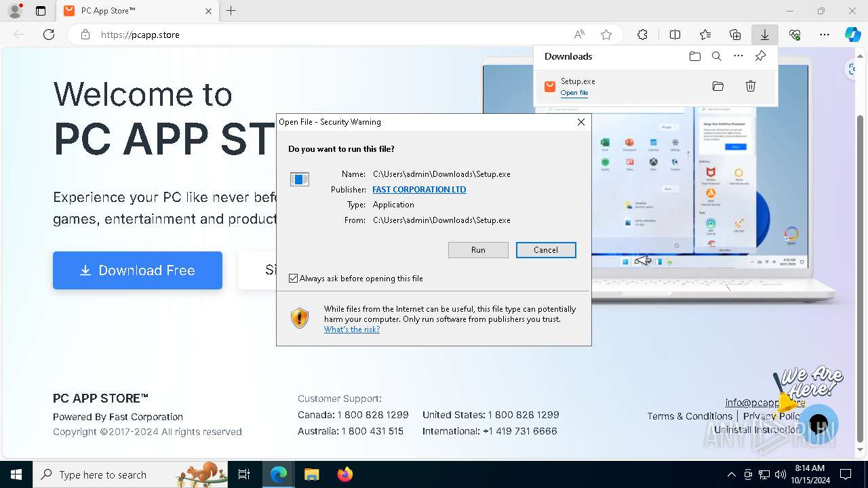
Task: Close the Open File Security Warning dialog
Action: (580, 122)
